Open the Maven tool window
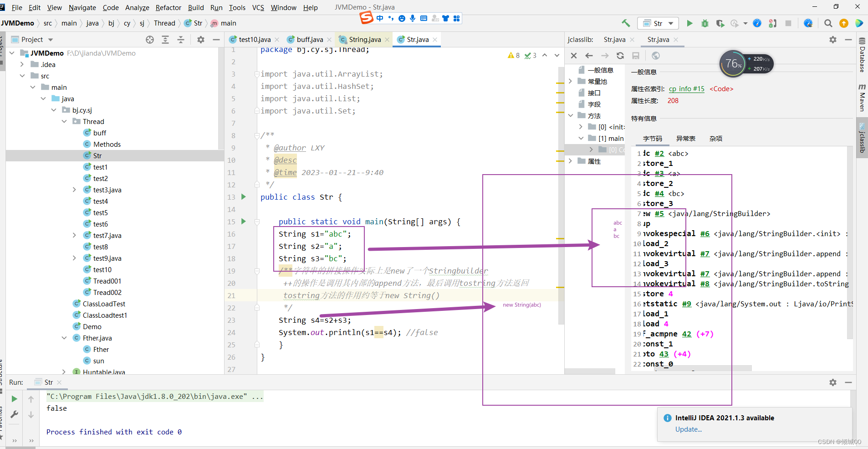The image size is (868, 449). (x=862, y=97)
